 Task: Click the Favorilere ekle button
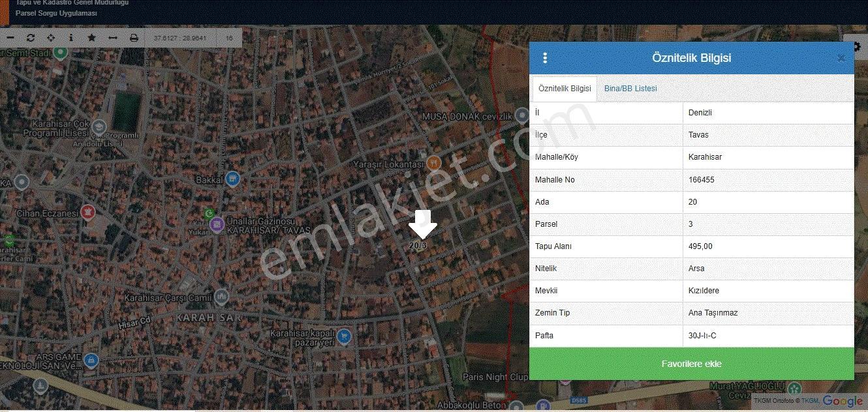692,364
